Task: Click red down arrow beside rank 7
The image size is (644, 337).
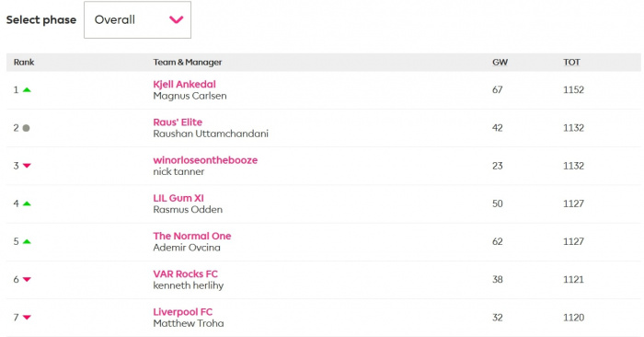Action: pyautogui.click(x=27, y=318)
